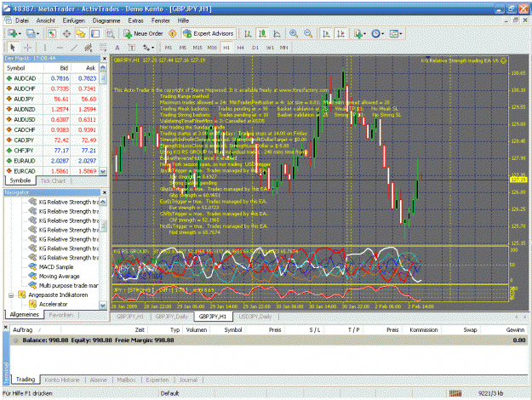Zoom in on the chart
Screen dimensions: 532x400
pos(294,33)
